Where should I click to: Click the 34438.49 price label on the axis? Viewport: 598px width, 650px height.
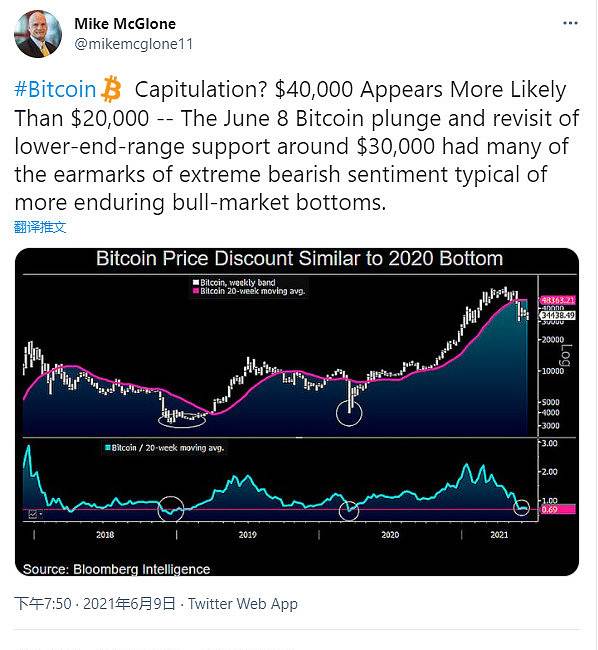[x=558, y=315]
